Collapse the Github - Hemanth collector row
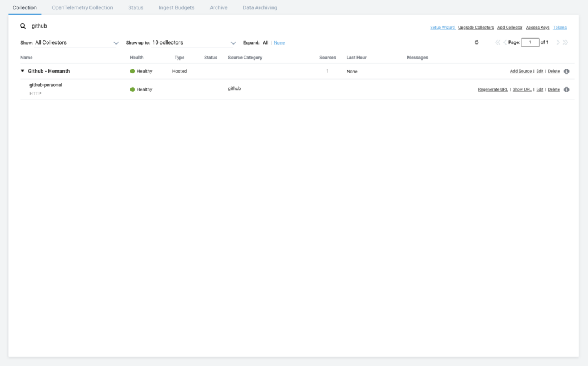 pos(23,71)
